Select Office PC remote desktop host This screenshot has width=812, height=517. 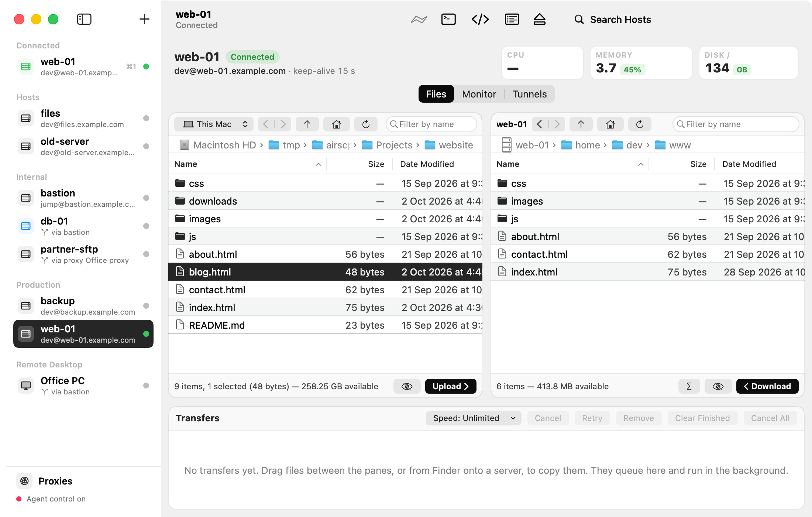83,386
